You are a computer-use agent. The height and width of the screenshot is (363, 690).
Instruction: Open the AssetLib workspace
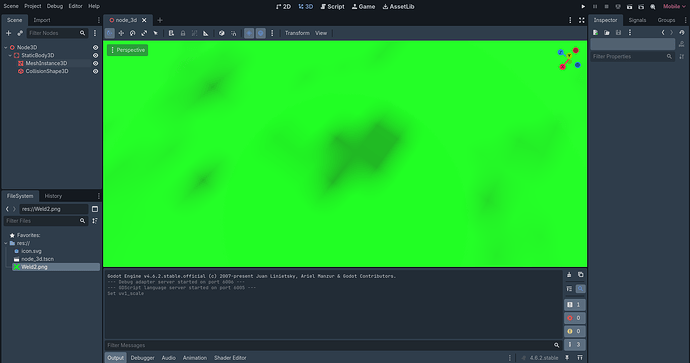tap(398, 7)
